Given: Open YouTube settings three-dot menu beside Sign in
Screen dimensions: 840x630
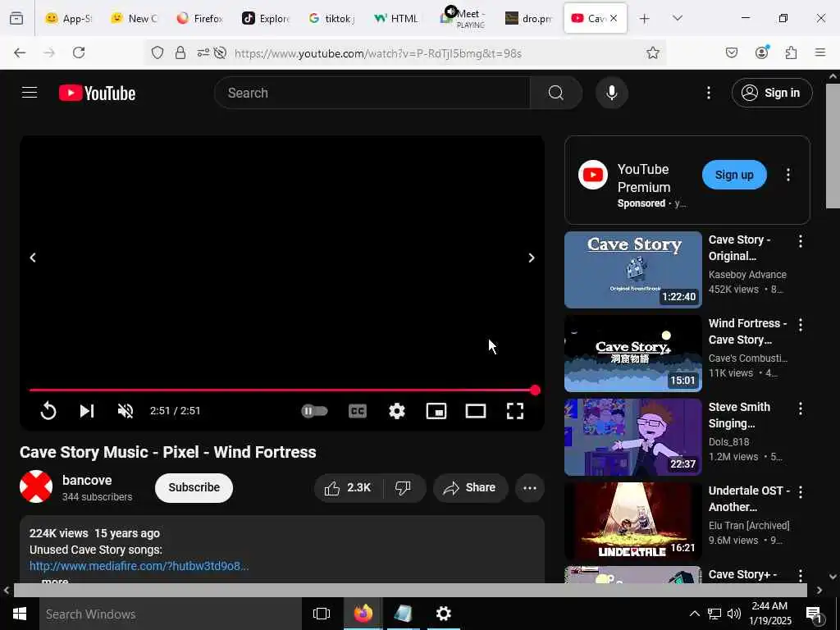Looking at the screenshot, I should 708,93.
